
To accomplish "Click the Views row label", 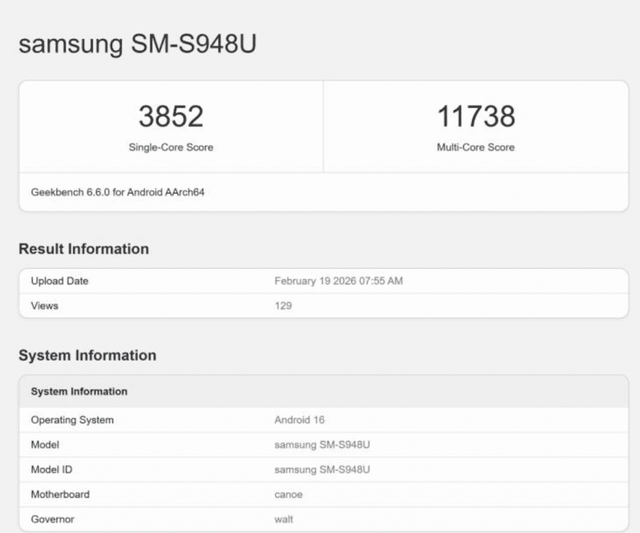I will [44, 305].
